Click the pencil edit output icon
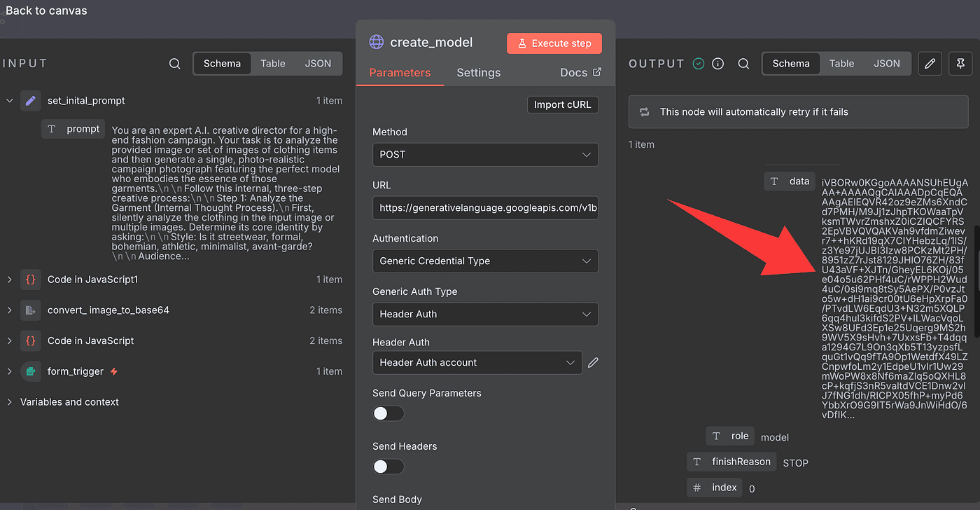This screenshot has width=980, height=510. click(930, 64)
